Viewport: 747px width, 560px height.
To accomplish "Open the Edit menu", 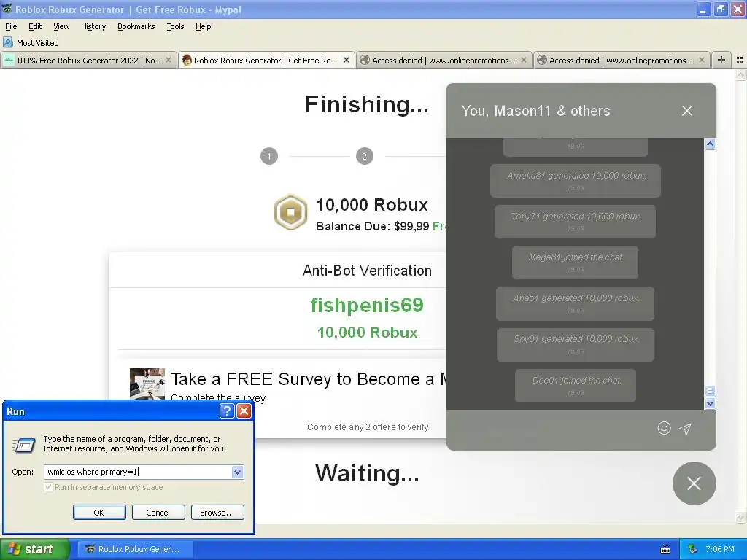I will pyautogui.click(x=35, y=26).
